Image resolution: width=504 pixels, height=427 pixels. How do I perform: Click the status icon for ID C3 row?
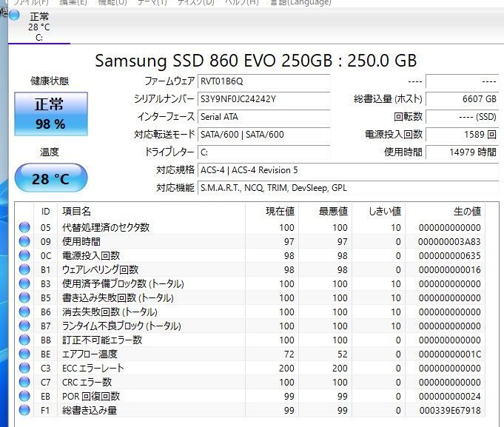(24, 368)
